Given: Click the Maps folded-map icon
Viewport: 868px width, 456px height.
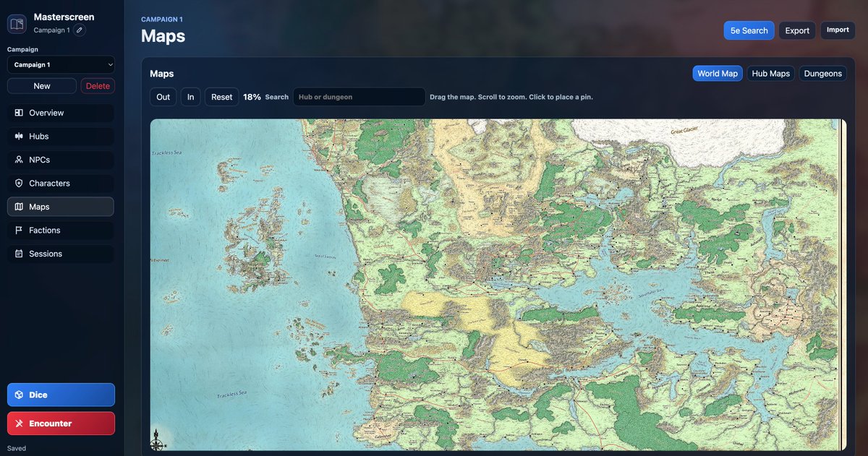Looking at the screenshot, I should [19, 207].
